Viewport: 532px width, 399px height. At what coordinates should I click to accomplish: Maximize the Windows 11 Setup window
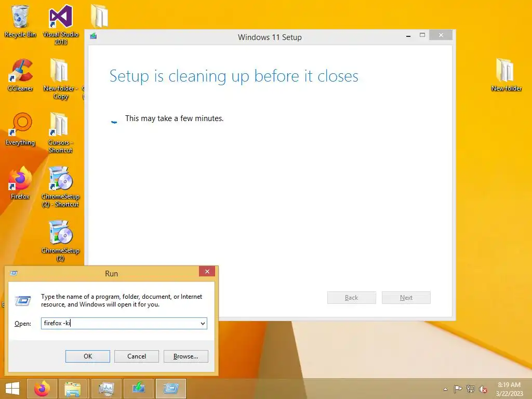click(422, 35)
